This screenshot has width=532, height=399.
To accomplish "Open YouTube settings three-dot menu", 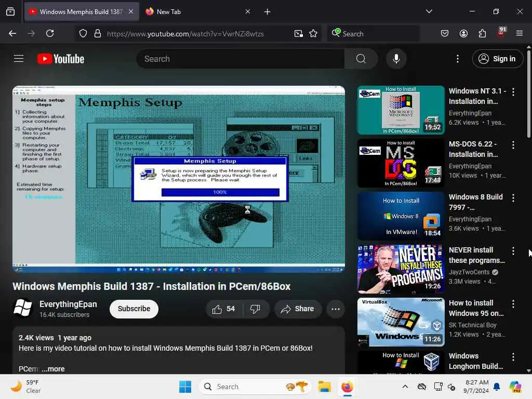I will coord(457,59).
